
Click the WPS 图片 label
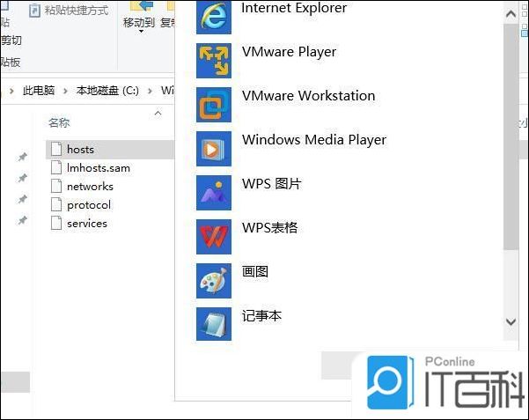(271, 184)
